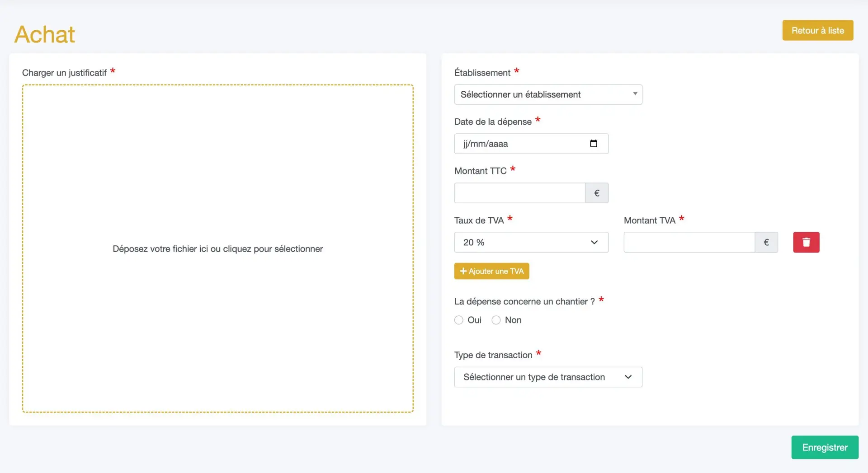Click the Établissement label
This screenshot has width=868, height=473.
pyautogui.click(x=482, y=72)
